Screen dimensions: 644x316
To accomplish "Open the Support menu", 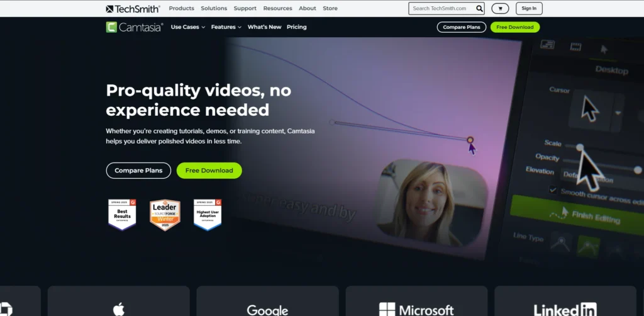I will 245,8.
